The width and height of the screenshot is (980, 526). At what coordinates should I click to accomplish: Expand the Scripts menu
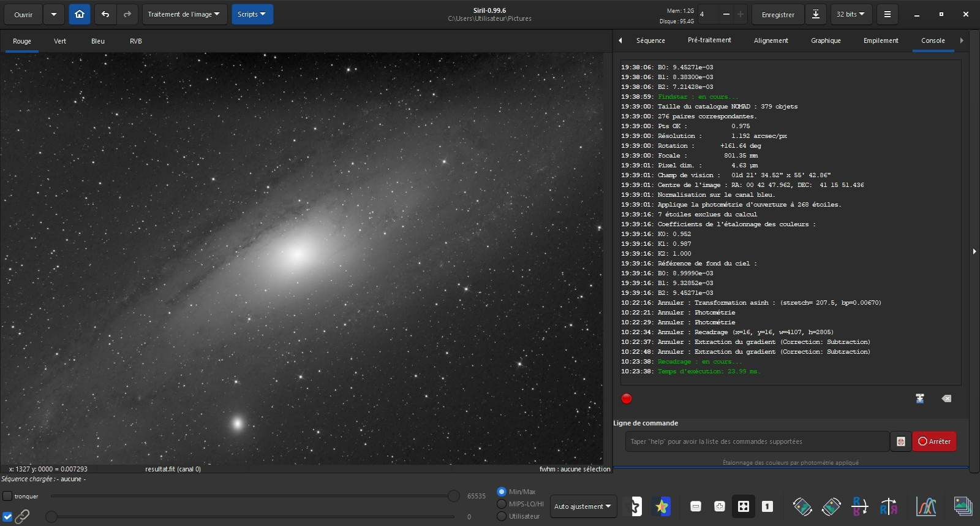point(252,14)
